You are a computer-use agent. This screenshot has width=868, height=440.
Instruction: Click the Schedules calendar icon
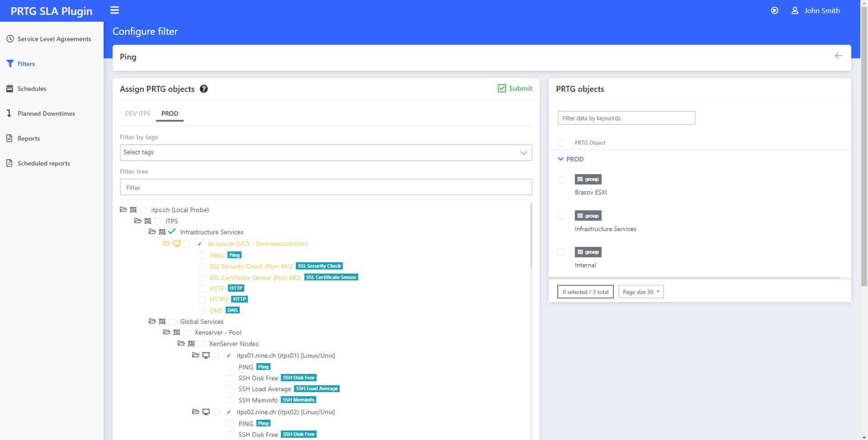[x=10, y=89]
